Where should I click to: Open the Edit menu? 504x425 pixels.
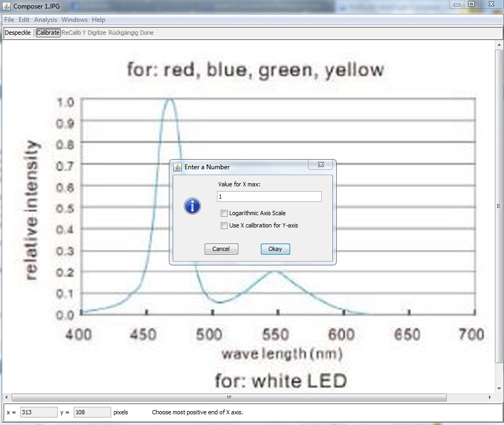click(24, 20)
